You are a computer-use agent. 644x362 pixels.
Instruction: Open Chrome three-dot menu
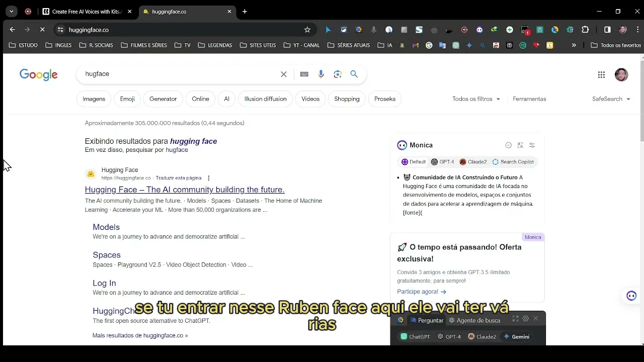637,30
